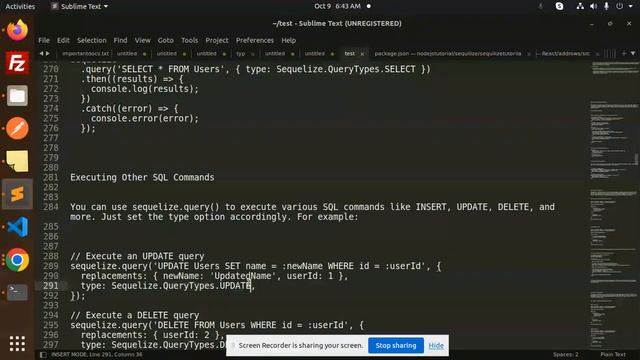Open the system menu arrow in top bar
The width and height of the screenshot is (640, 360).
631,6
